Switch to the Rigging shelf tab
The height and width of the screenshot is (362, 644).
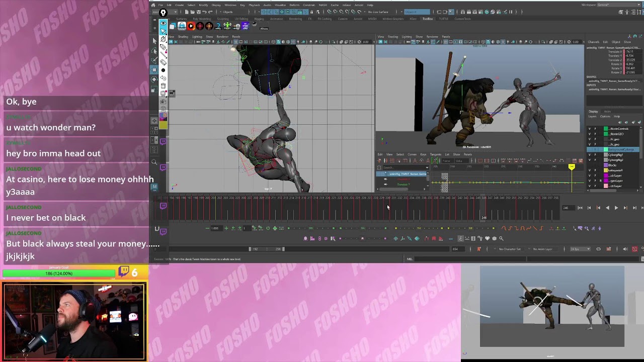click(259, 19)
